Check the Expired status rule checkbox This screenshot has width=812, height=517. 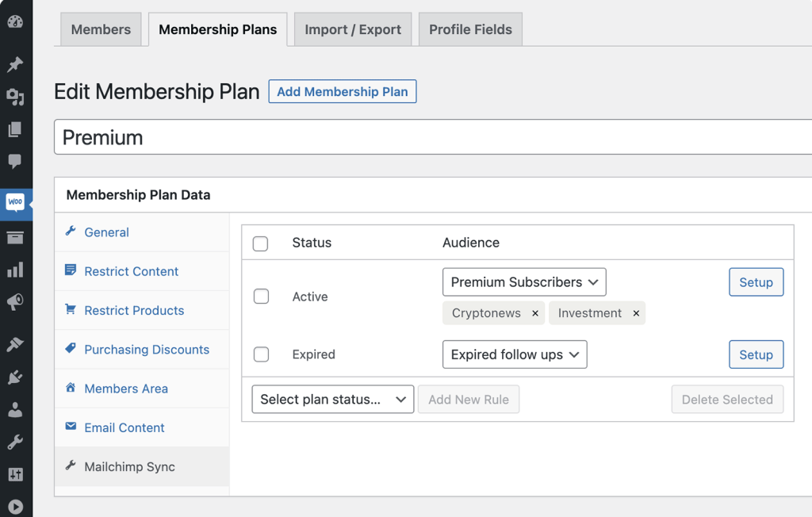(x=261, y=354)
